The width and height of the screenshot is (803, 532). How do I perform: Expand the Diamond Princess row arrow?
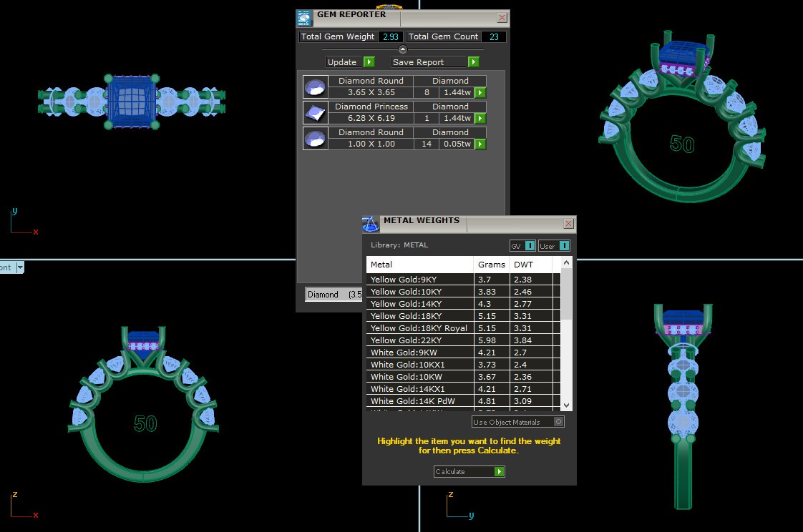tap(480, 119)
